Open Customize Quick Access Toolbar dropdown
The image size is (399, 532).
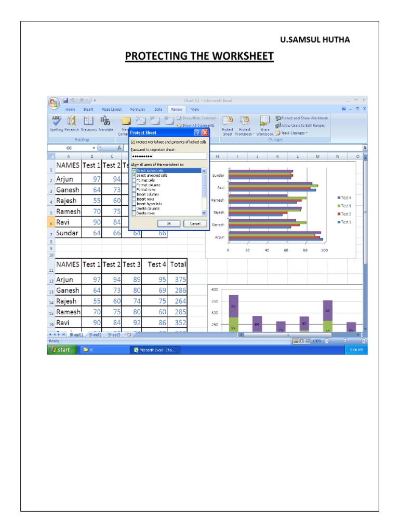95,100
